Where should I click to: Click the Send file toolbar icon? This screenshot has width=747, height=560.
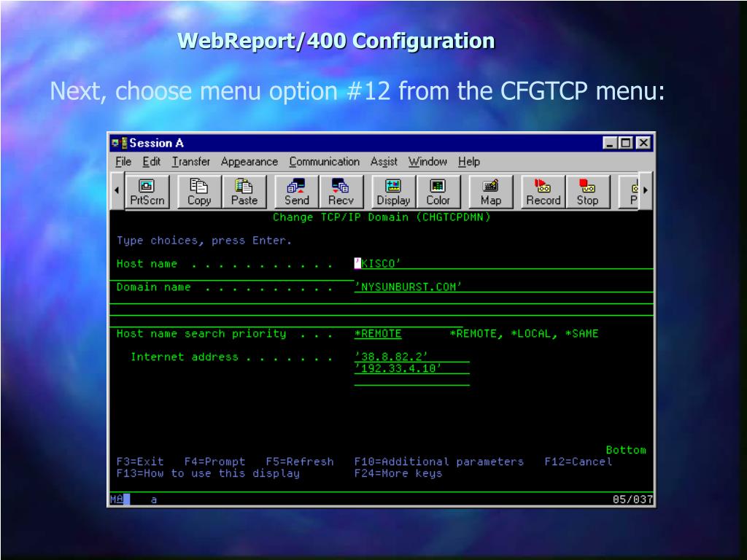point(296,192)
